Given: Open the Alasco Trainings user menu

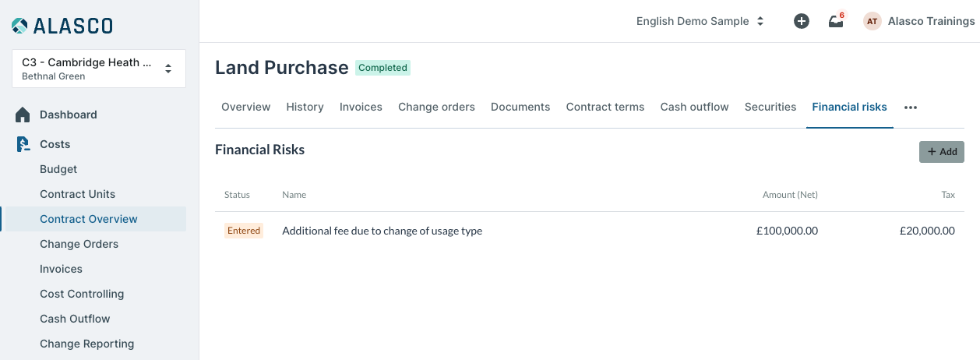Looking at the screenshot, I should click(931, 22).
